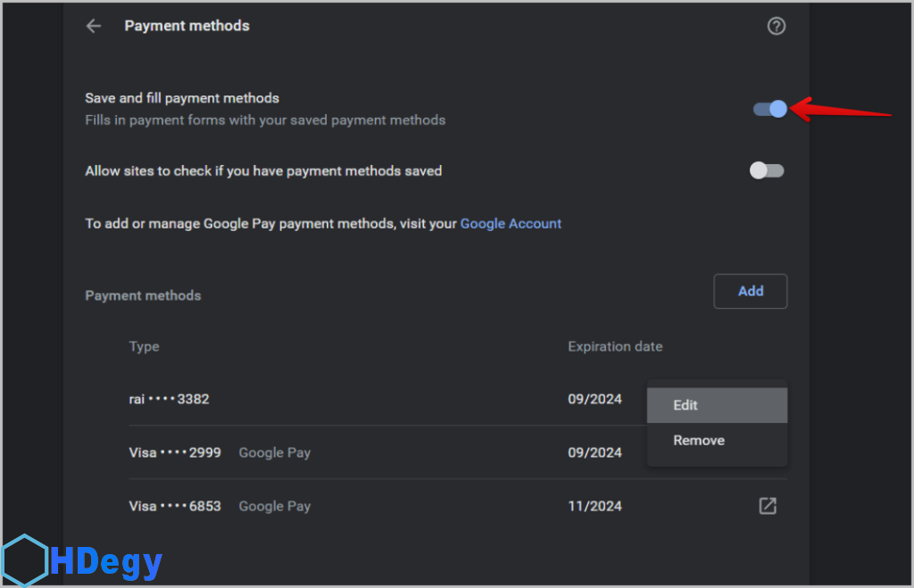The height and width of the screenshot is (588, 914).
Task: Open the help question mark icon
Action: pyautogui.click(x=777, y=26)
